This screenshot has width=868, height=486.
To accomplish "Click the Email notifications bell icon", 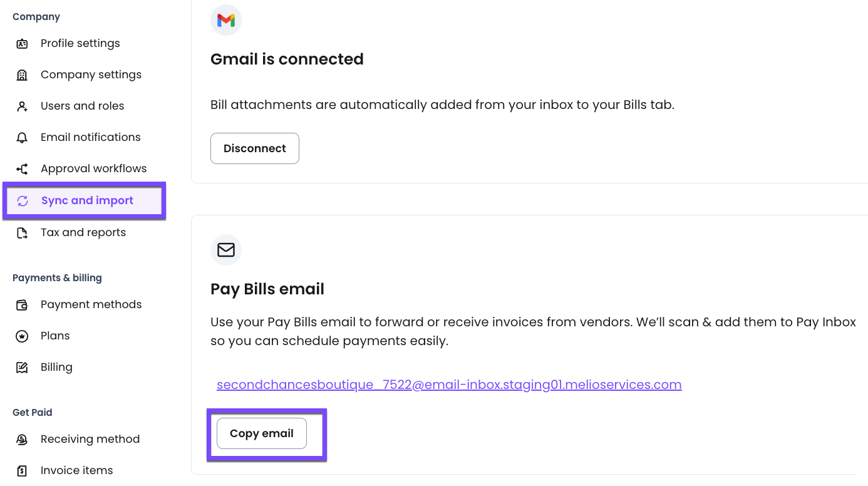I will [22, 138].
